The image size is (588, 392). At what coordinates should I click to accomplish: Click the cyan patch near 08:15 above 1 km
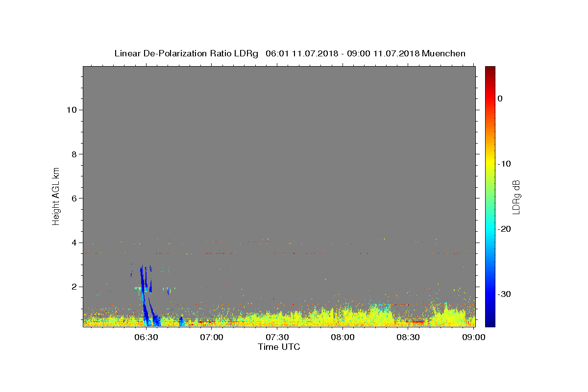(379, 307)
